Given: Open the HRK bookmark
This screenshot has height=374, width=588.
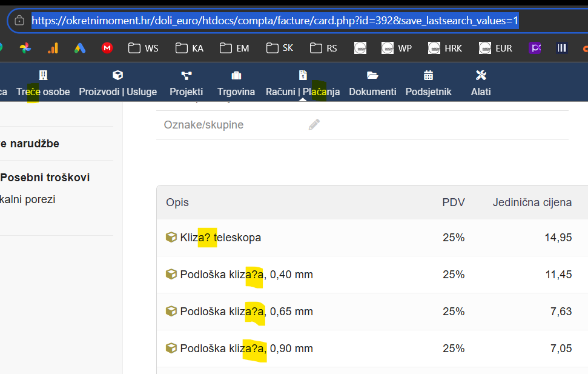Looking at the screenshot, I should click(x=444, y=48).
